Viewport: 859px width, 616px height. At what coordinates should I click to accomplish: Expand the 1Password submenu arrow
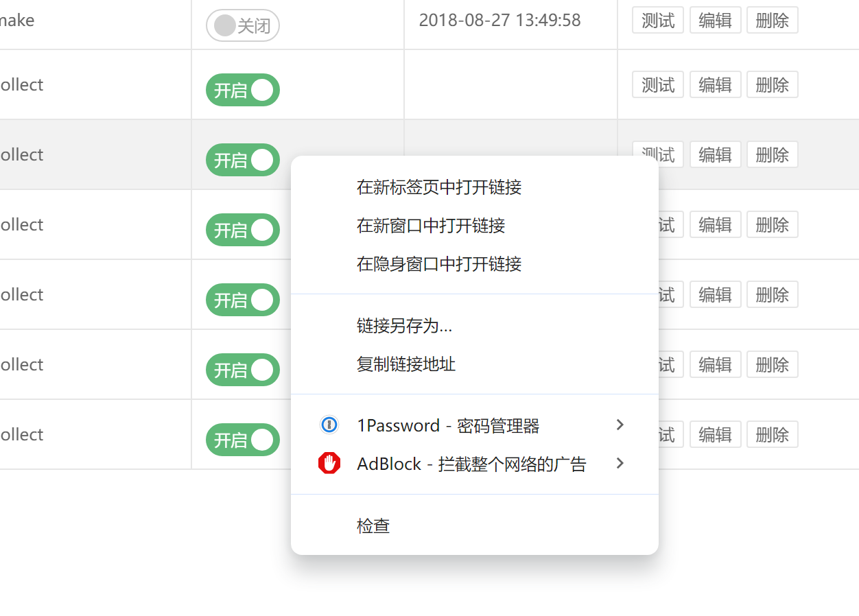pos(620,425)
